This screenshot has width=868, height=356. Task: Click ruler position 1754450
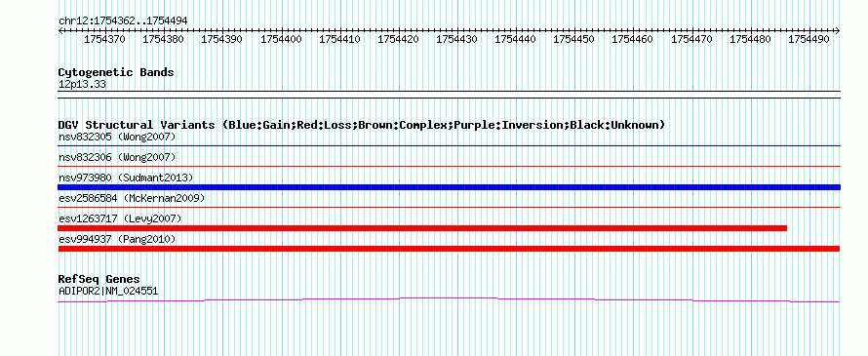pyautogui.click(x=574, y=40)
